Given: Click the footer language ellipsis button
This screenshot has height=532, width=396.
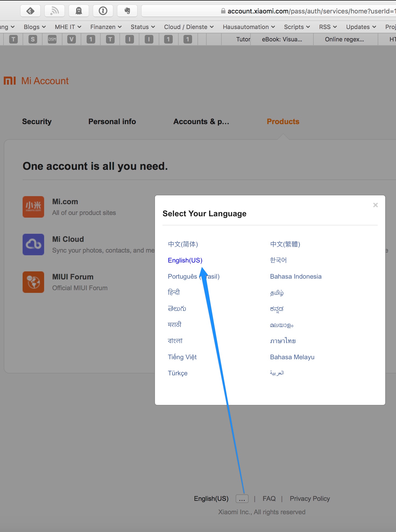Looking at the screenshot, I should pyautogui.click(x=242, y=499).
